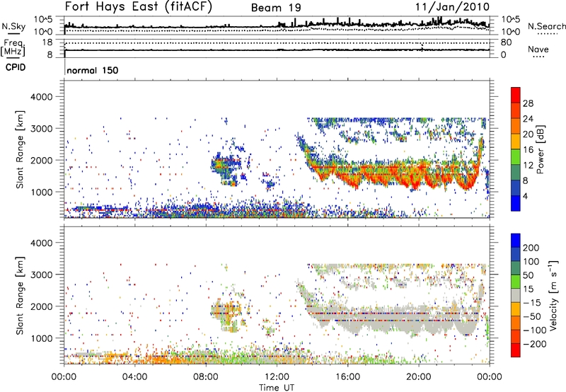This screenshot has width=566, height=392.
Task: Select the 4000 tick on the velocity panel
Action: [x=42, y=243]
